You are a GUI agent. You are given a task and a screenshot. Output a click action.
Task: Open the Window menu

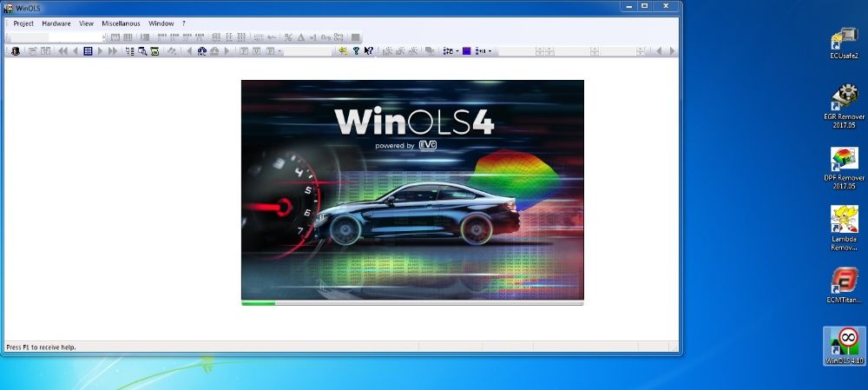pyautogui.click(x=161, y=23)
